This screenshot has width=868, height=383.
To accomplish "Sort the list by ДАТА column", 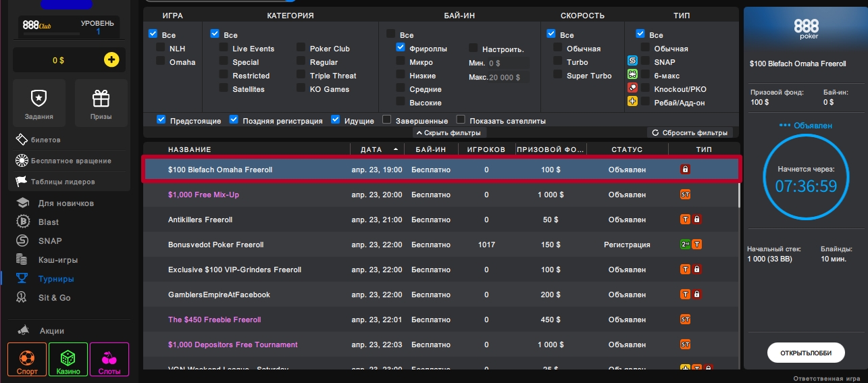I will (x=377, y=149).
